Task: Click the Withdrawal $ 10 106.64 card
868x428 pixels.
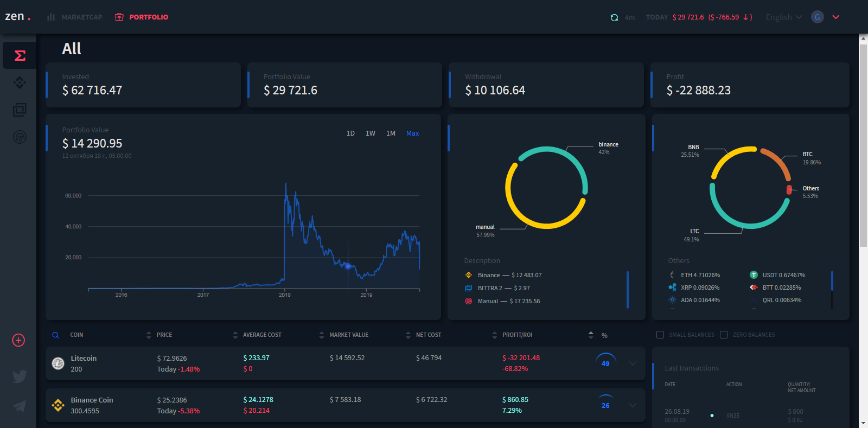Action: click(x=546, y=85)
